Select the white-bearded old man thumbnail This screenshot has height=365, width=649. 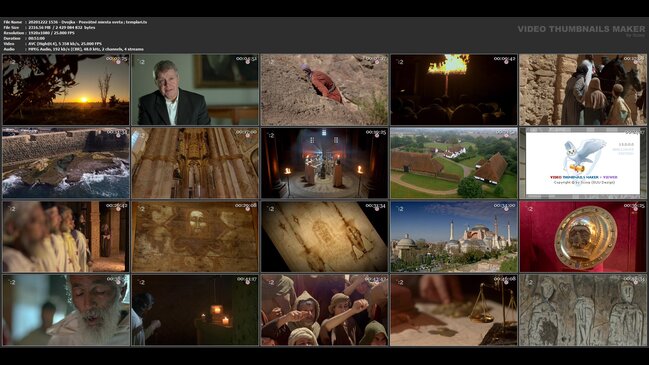click(x=66, y=310)
